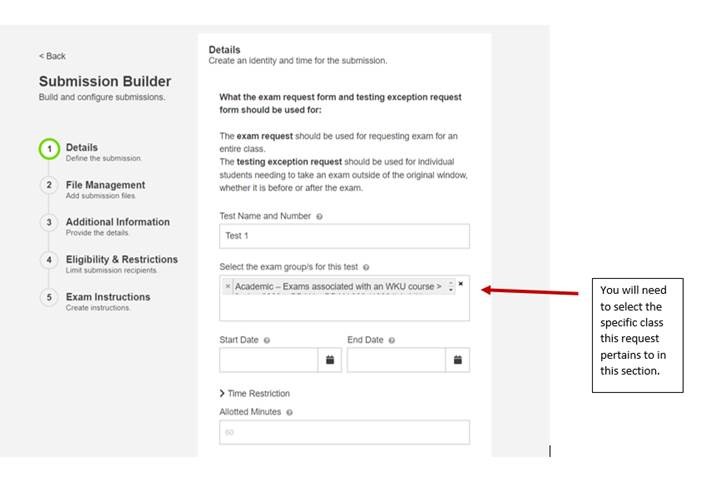Remove the Academic exam group tag
This screenshot has width=726, height=491.
click(227, 286)
